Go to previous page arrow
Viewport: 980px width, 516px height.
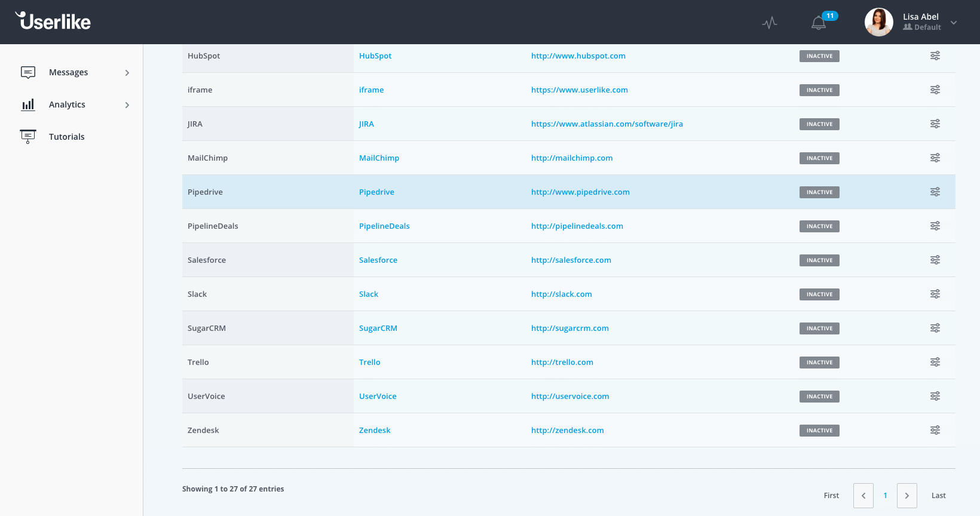pos(863,496)
